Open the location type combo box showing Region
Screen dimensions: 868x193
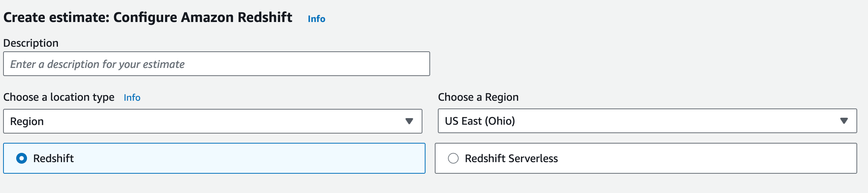point(212,121)
